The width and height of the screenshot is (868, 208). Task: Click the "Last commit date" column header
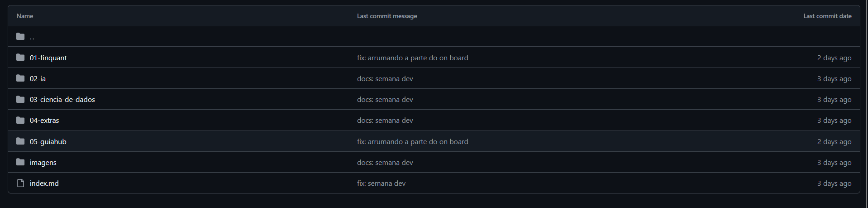point(827,16)
